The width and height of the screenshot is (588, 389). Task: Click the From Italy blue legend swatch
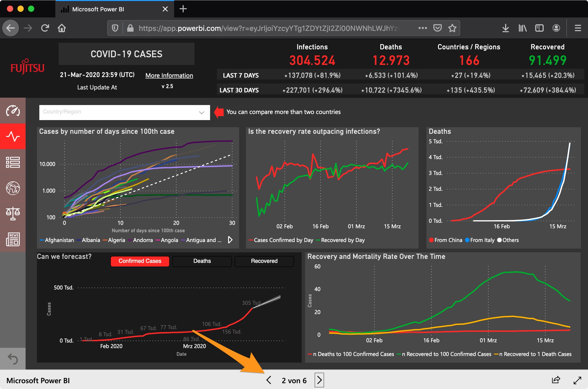click(467, 240)
